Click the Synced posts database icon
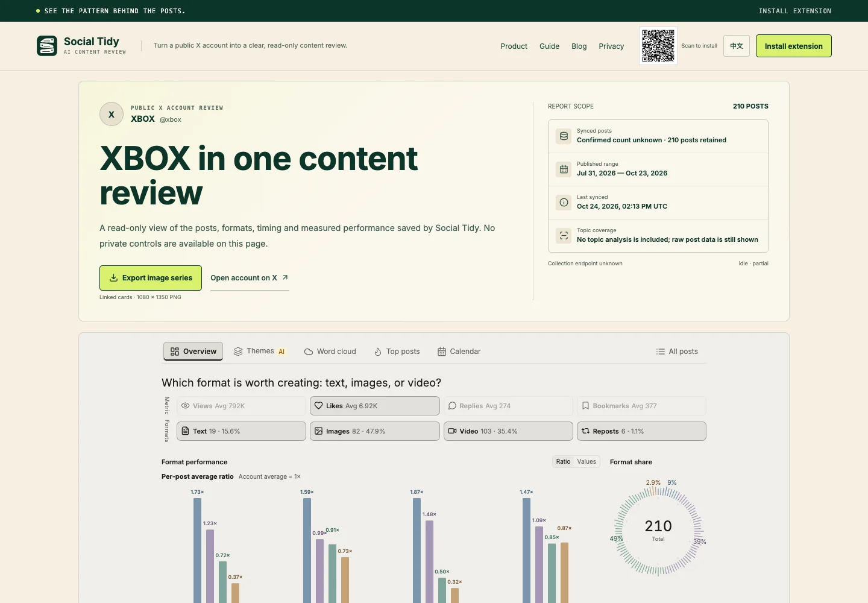The height and width of the screenshot is (603, 868). (564, 136)
